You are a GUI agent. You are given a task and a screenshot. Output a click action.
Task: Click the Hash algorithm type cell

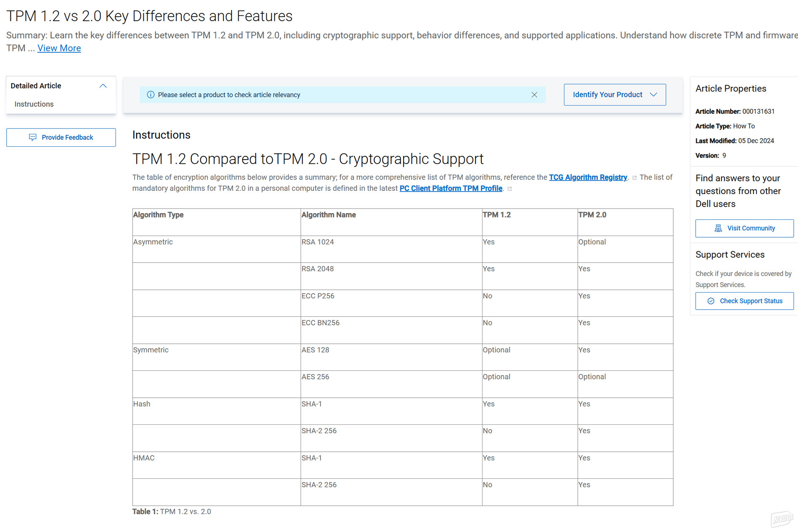coord(217,411)
